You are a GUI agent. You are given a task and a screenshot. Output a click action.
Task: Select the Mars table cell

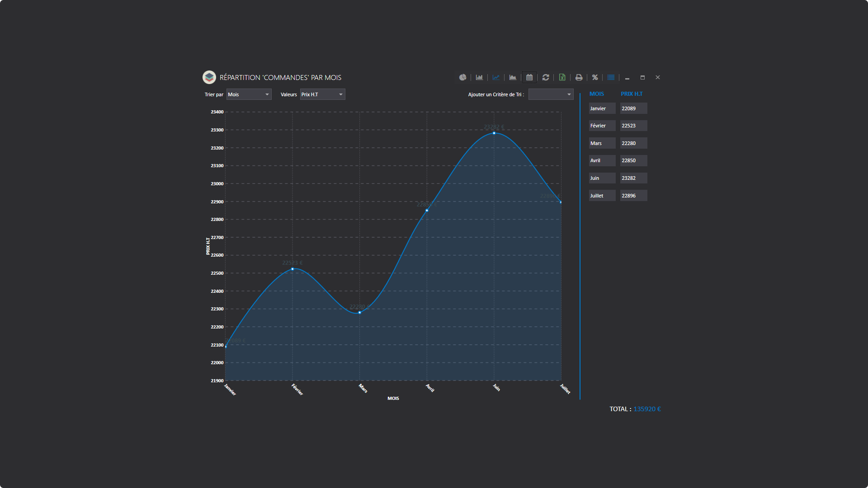602,143
